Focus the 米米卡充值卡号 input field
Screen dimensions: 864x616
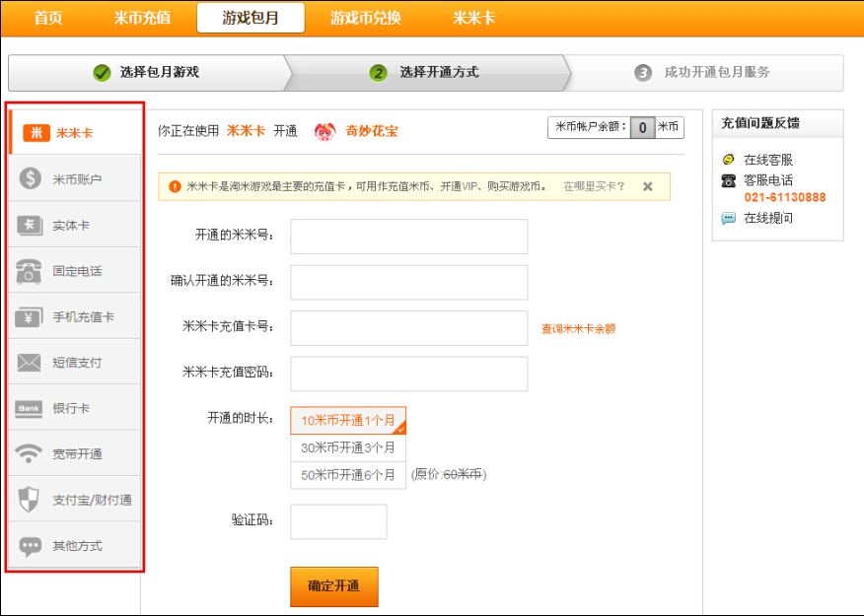tap(409, 328)
